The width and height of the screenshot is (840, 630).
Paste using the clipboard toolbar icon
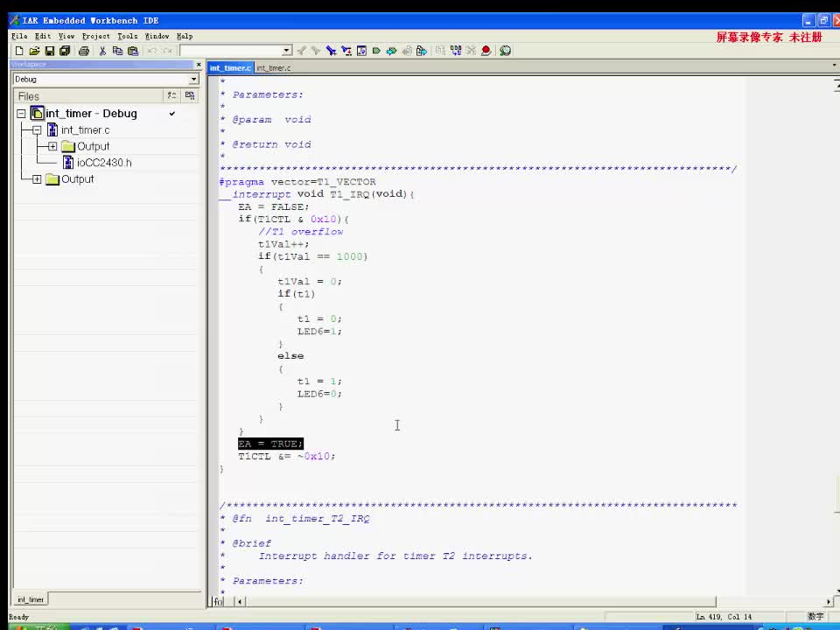tap(133, 51)
